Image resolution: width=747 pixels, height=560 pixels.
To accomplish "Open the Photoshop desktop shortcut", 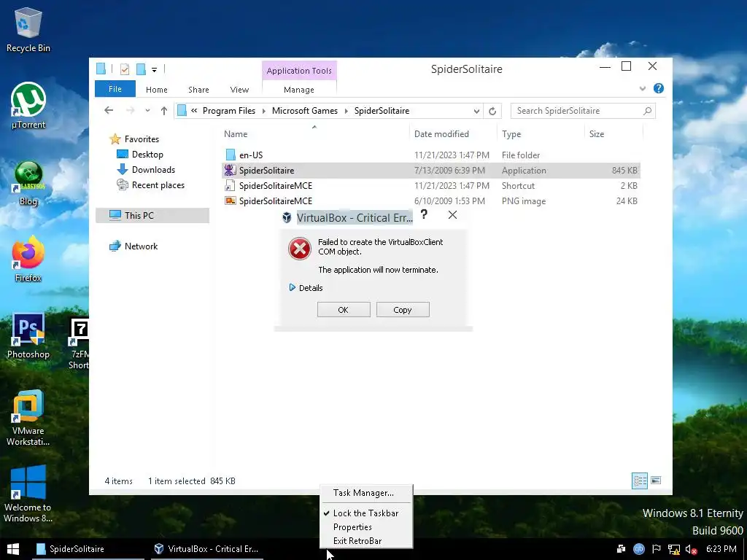I will tap(28, 335).
